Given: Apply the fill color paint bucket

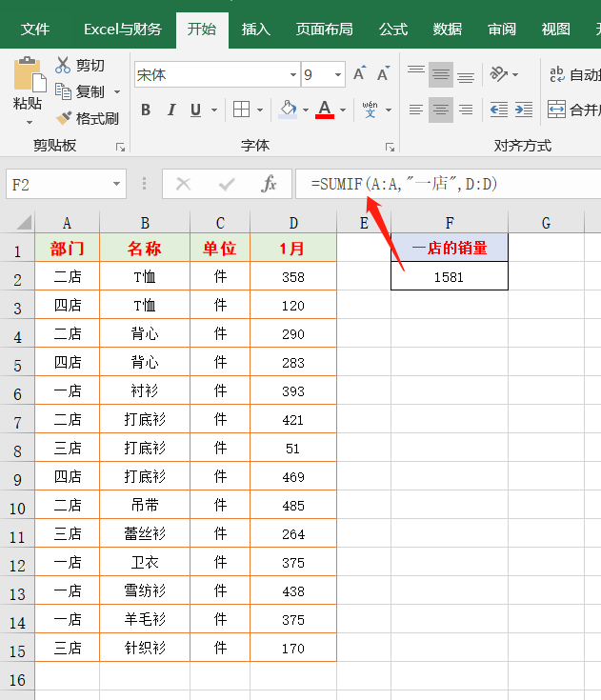Looking at the screenshot, I should click(x=287, y=110).
